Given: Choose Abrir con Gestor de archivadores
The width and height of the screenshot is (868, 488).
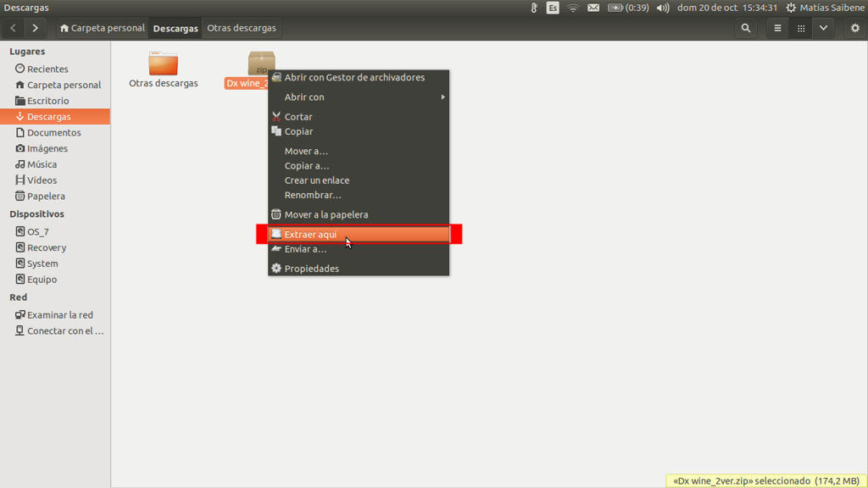Looking at the screenshot, I should [359, 77].
